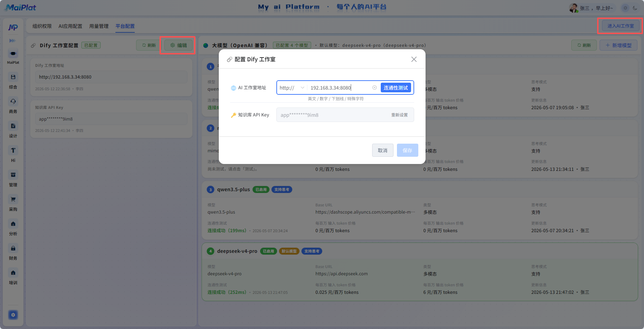
Task: Click the Dify address http://192.168.3.34:8080 field
Action: click(x=111, y=77)
